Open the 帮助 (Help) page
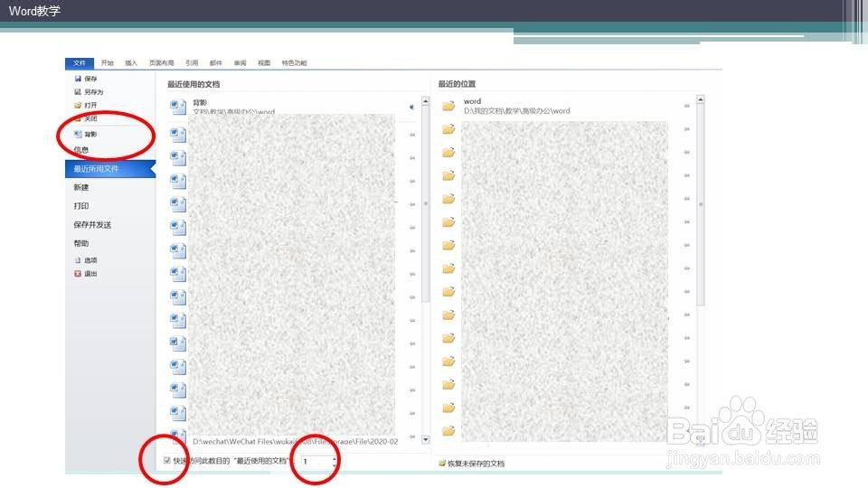868x488 pixels. (x=81, y=243)
